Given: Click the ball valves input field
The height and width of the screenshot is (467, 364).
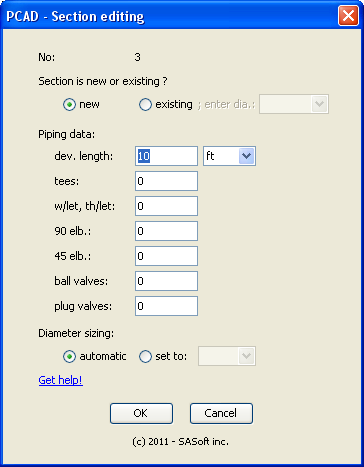Looking at the screenshot, I should [166, 281].
